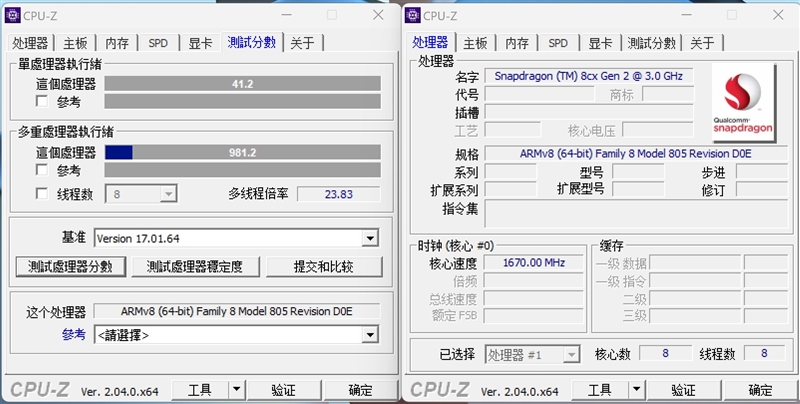Image resolution: width=800 pixels, height=404 pixels.
Task: Click 确定 button in left window
Action: click(361, 390)
